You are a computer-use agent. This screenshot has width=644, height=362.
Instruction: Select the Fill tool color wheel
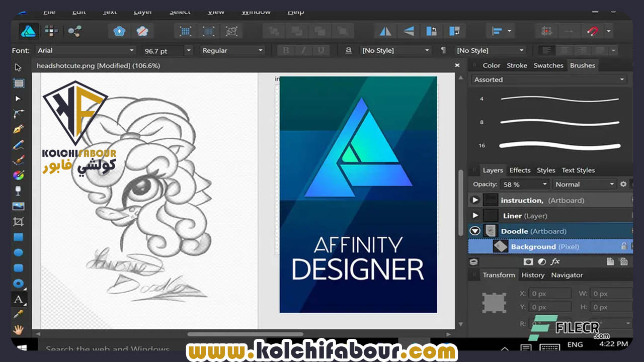pyautogui.click(x=19, y=175)
